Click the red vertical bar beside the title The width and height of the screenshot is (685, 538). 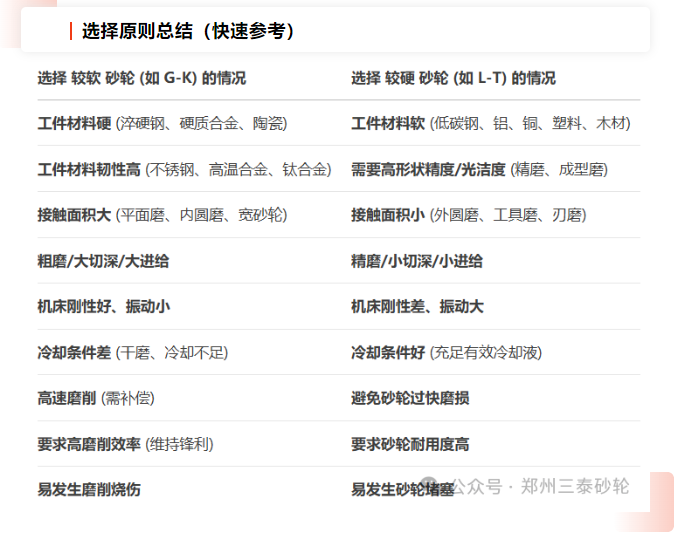[x=71, y=31]
